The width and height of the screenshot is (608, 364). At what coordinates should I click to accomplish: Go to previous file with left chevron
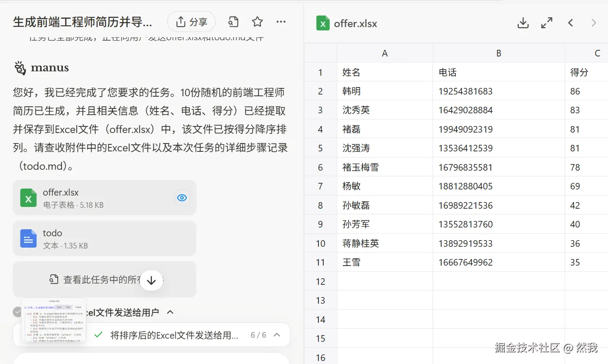(570, 23)
